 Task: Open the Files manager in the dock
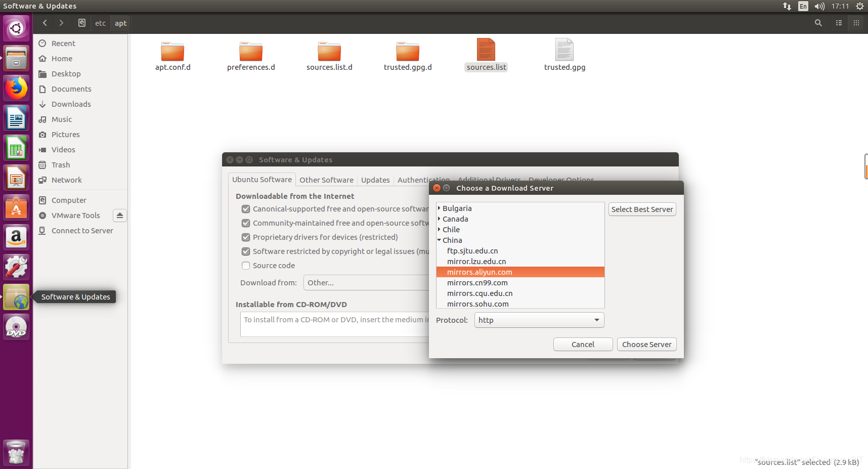tap(16, 58)
